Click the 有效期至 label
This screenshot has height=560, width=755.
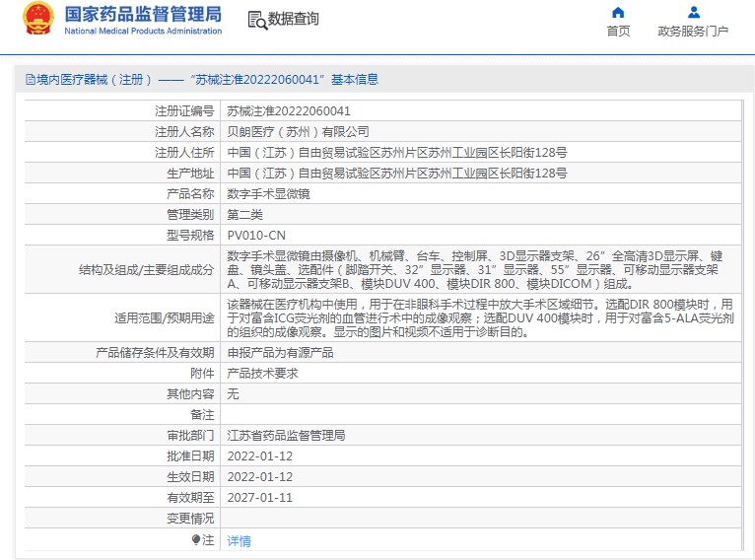[x=190, y=498]
